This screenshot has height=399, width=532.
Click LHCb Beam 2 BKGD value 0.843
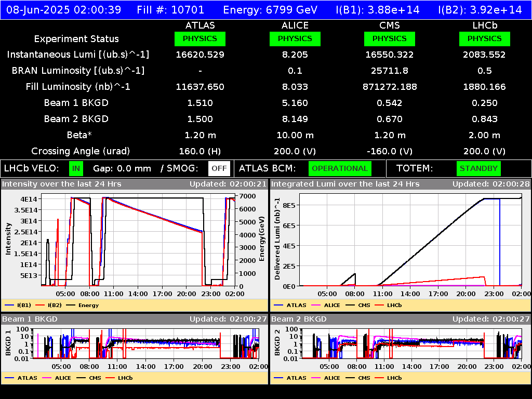coord(485,119)
